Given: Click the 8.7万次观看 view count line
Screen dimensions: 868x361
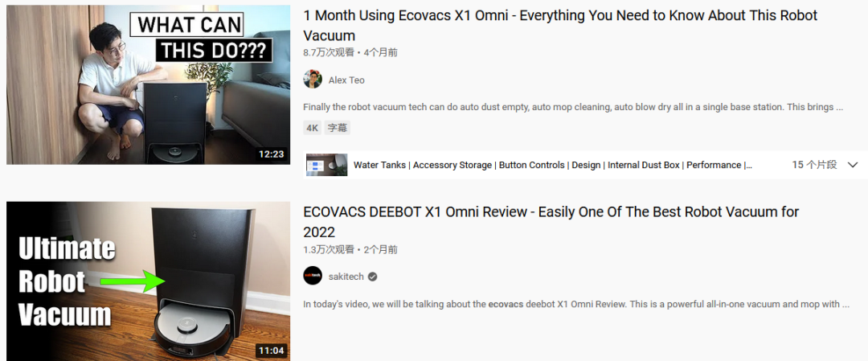Looking at the screenshot, I should 350,52.
